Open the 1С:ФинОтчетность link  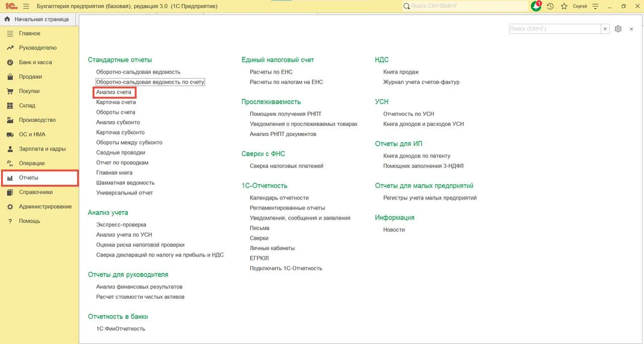point(121,329)
